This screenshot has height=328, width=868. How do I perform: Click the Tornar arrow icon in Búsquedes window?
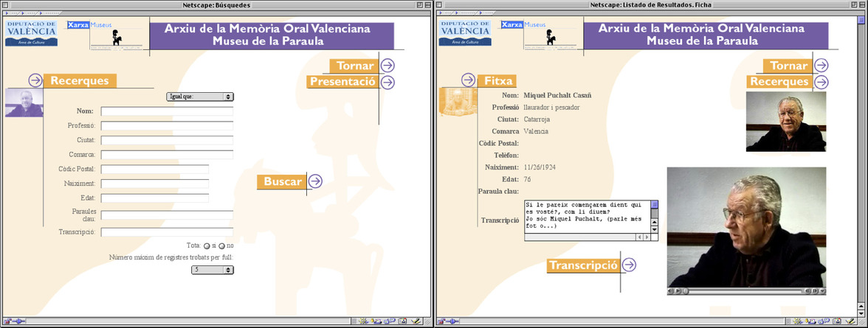coord(388,66)
